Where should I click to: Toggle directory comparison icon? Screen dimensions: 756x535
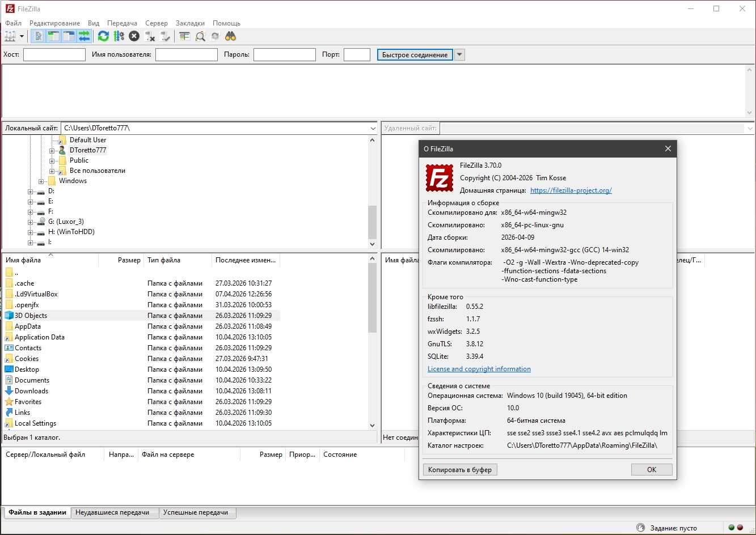click(x=200, y=36)
